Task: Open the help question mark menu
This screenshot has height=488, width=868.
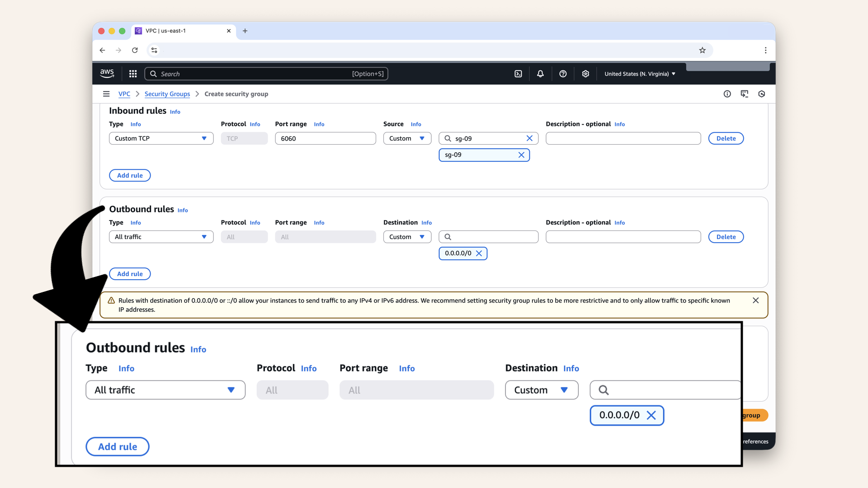Action: [563, 74]
